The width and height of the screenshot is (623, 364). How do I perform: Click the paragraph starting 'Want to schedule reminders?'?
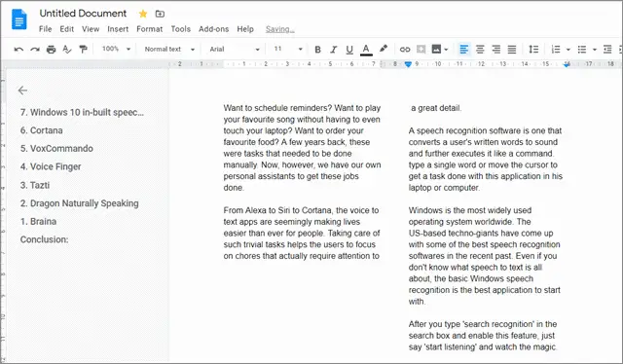click(x=302, y=147)
